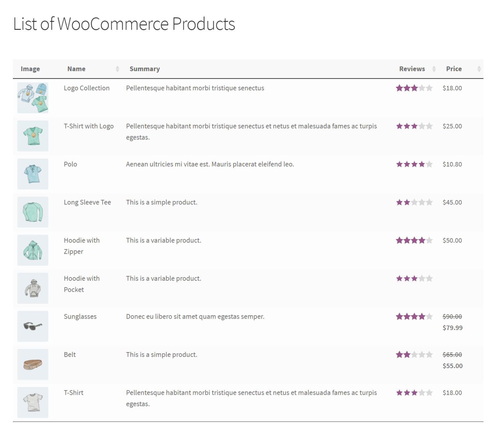Click the Image column header
This screenshot has height=441, width=504.
coord(30,69)
